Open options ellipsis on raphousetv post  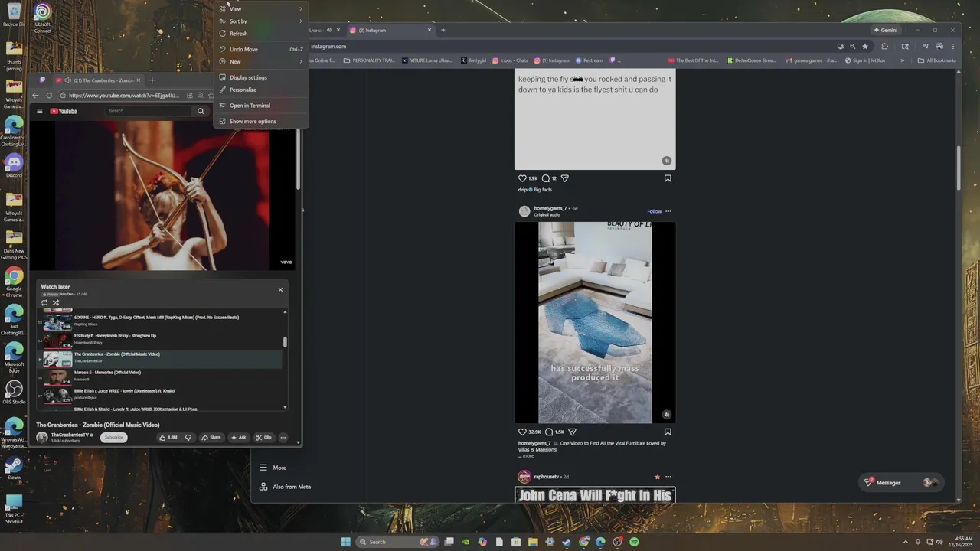click(x=668, y=477)
